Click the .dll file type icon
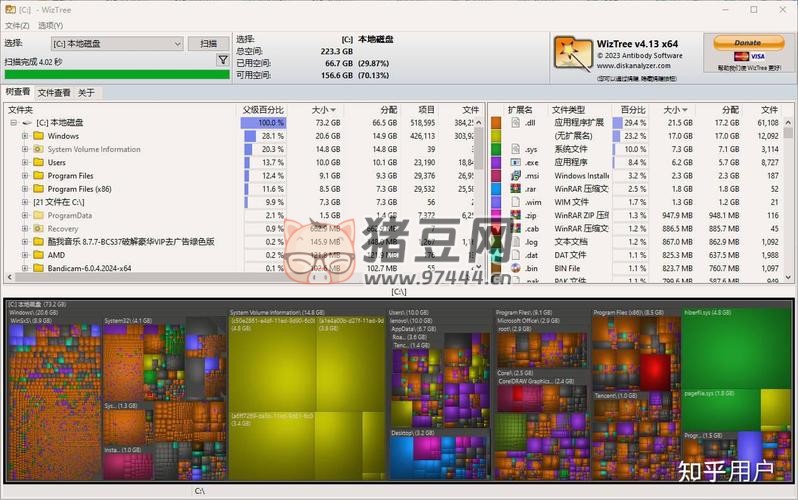Image resolution: width=798 pixels, height=500 pixels. click(516, 123)
